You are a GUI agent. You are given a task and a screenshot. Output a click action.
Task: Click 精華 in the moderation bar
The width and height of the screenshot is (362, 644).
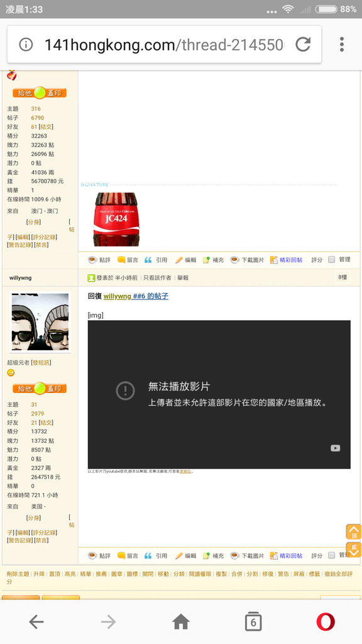[85, 574]
